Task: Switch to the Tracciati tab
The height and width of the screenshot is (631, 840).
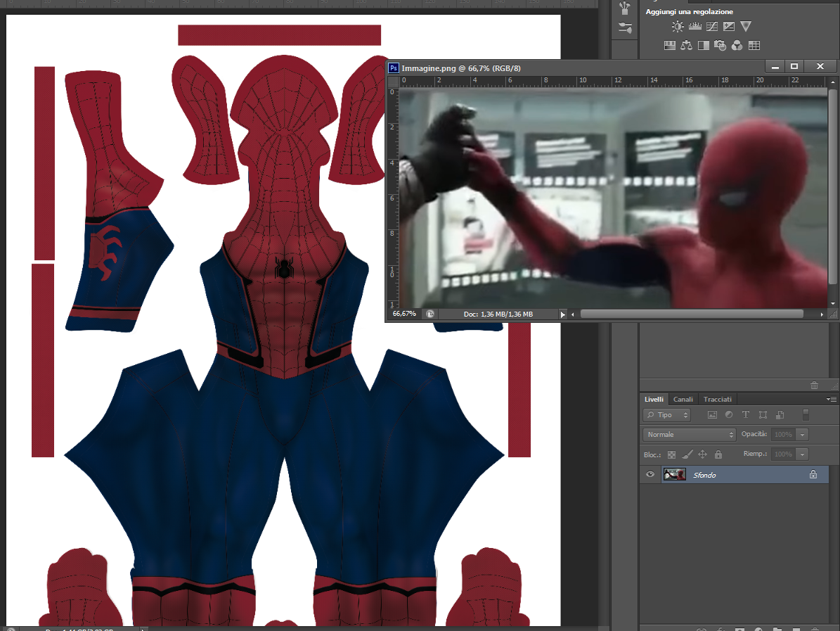Action: click(717, 400)
